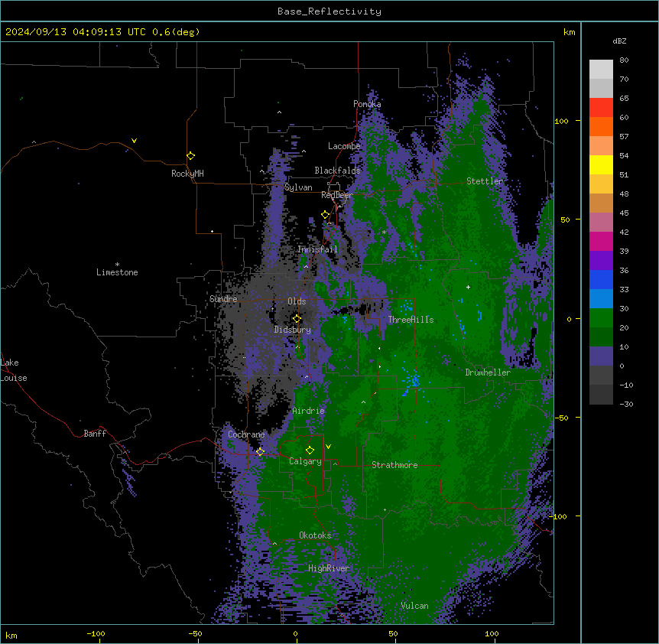The height and width of the screenshot is (644, 659).
Task: Click the Calgary city label
Action: point(305,461)
